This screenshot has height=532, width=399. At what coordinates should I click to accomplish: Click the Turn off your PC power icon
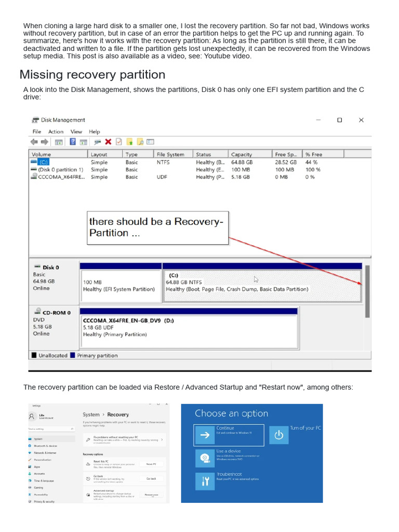pos(279,435)
